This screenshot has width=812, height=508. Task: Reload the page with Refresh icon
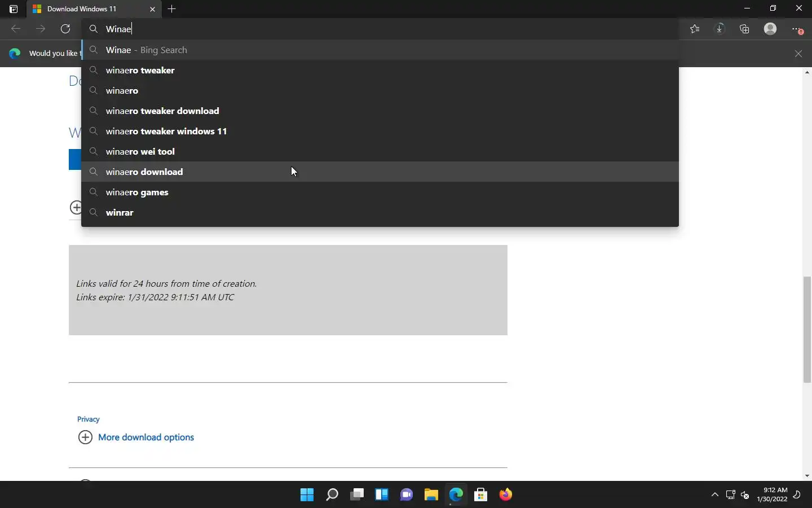[x=65, y=29]
